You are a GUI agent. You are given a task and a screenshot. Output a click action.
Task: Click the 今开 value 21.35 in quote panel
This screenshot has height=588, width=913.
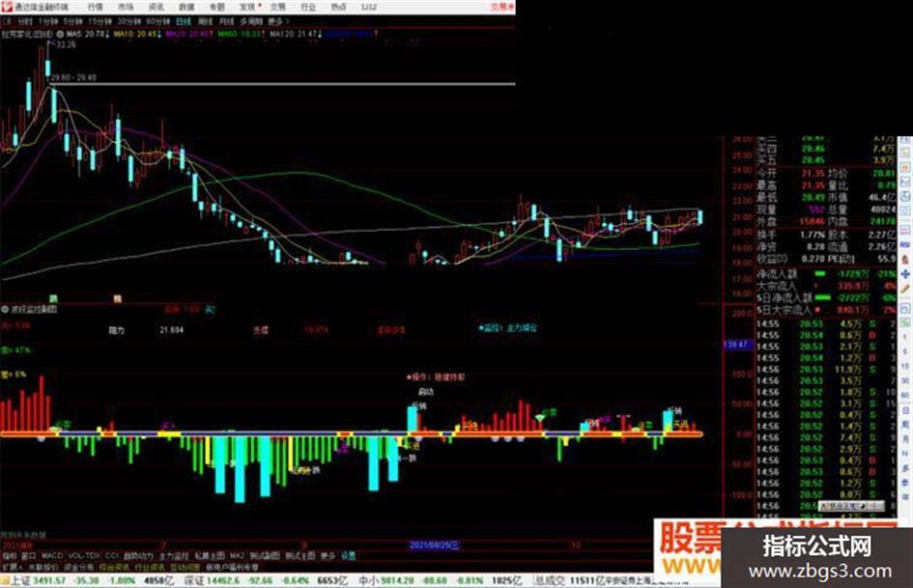(813, 174)
